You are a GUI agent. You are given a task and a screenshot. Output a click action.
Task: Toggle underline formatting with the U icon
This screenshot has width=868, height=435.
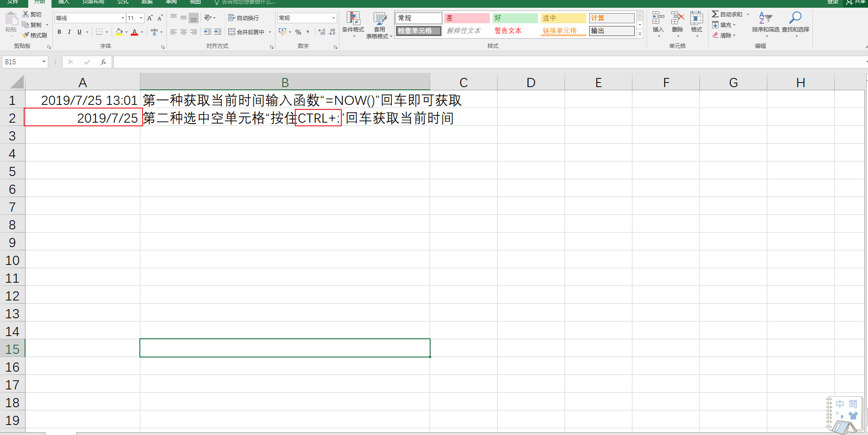point(79,32)
